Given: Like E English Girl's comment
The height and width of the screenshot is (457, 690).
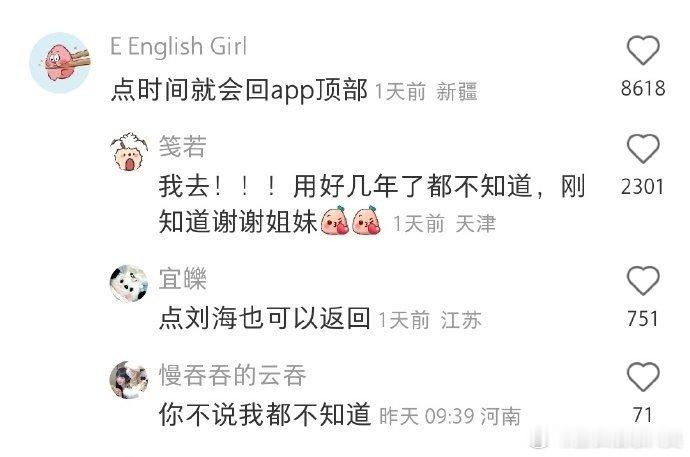Looking at the screenshot, I should 643,51.
